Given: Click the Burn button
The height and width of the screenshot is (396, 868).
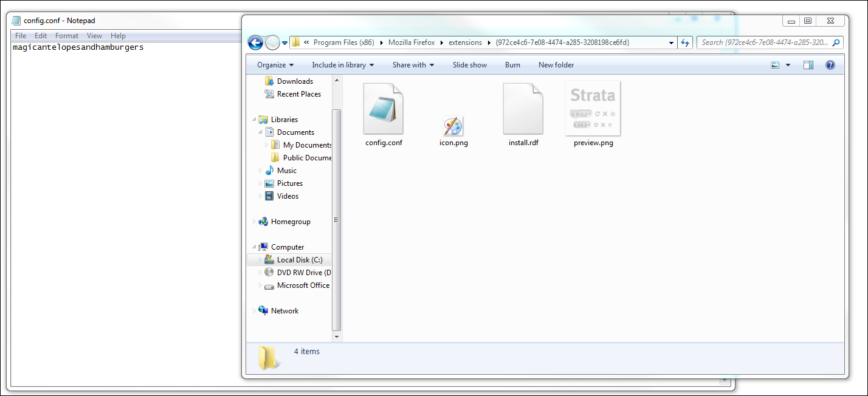Looking at the screenshot, I should [x=512, y=65].
